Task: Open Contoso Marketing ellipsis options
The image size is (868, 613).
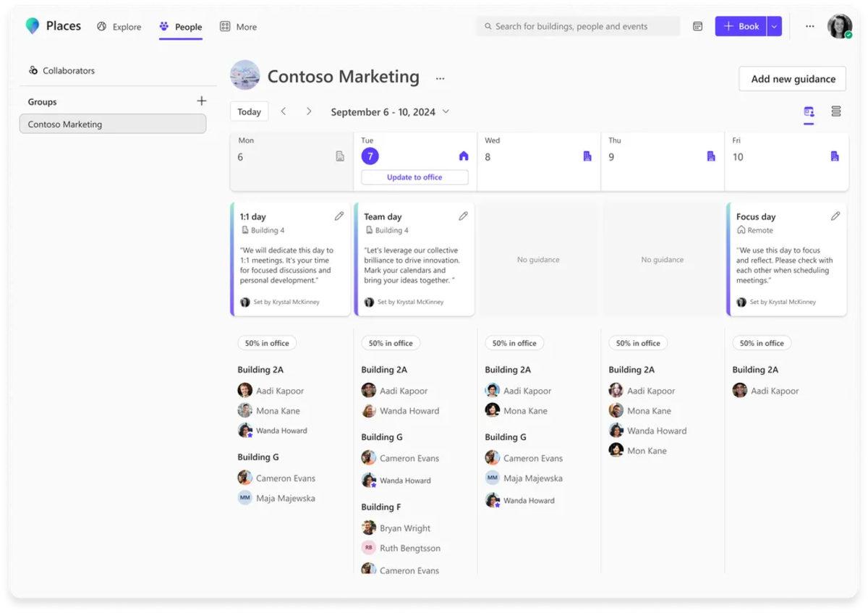Action: pos(440,78)
